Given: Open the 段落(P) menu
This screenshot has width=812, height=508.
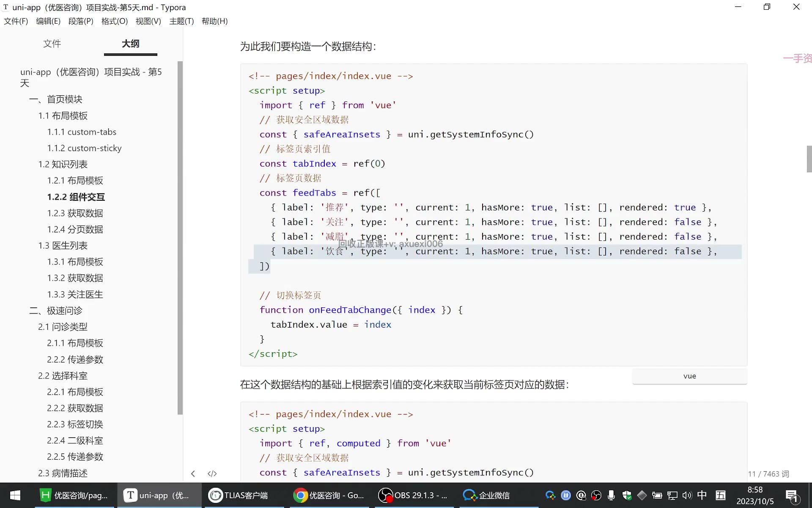Looking at the screenshot, I should coord(81,21).
